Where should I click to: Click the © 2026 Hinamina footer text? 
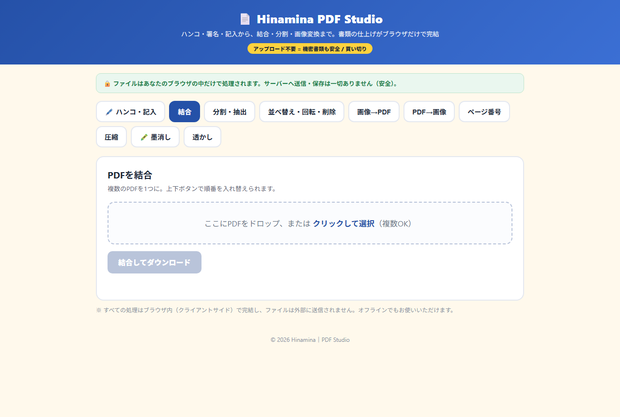click(310, 340)
